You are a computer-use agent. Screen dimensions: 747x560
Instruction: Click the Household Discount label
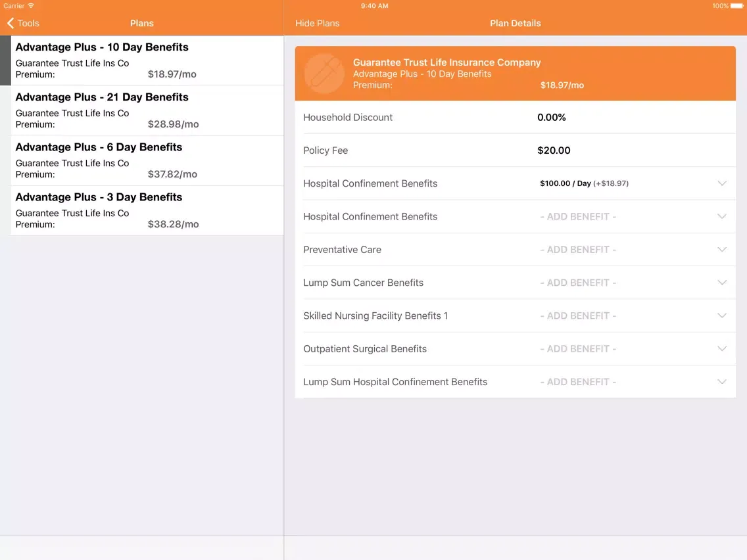point(348,117)
